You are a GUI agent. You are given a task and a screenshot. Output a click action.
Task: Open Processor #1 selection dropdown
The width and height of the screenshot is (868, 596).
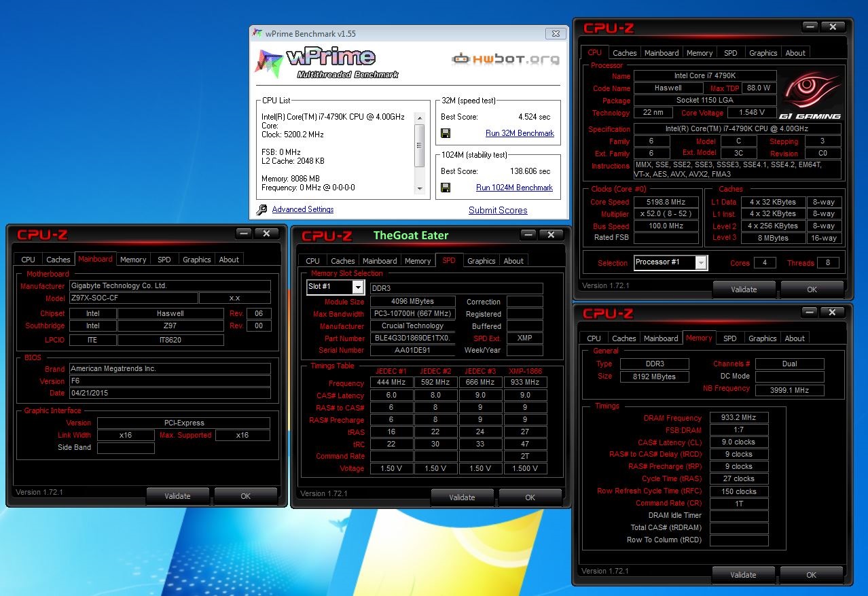click(x=701, y=262)
